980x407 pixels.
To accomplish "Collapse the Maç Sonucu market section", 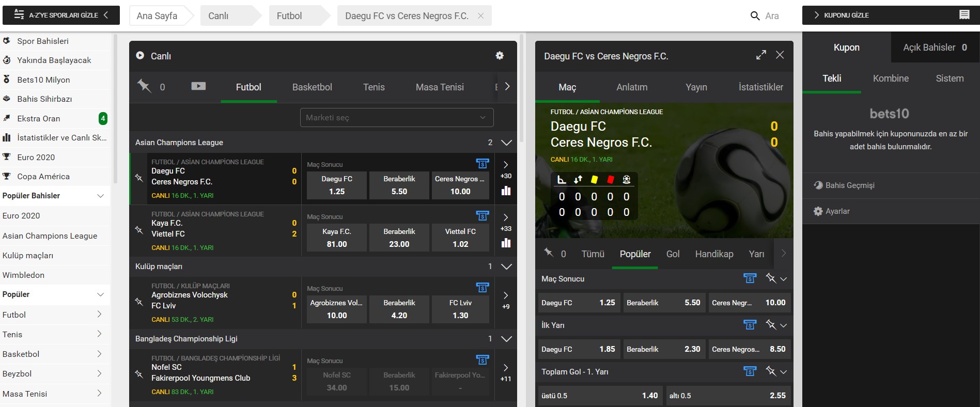I will pos(784,279).
